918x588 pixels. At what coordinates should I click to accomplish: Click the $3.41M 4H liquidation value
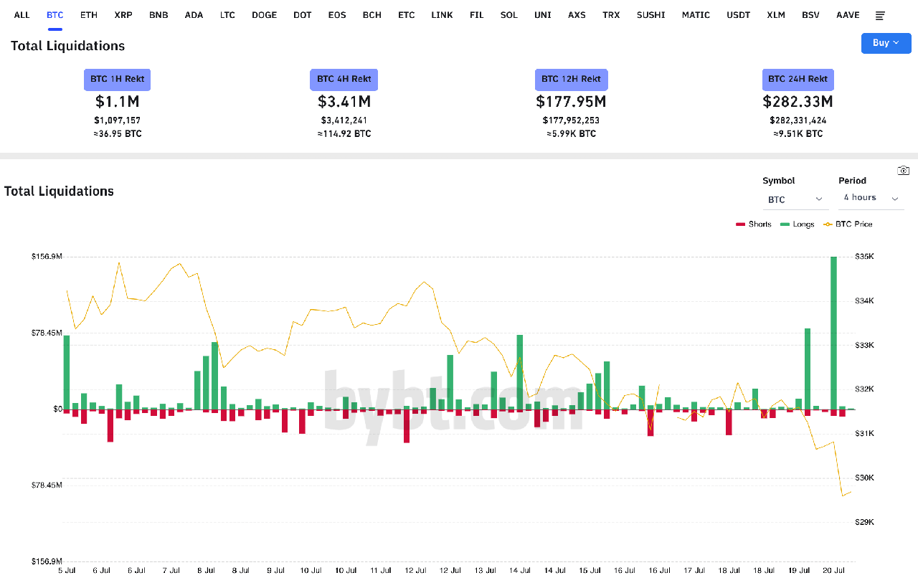click(344, 102)
